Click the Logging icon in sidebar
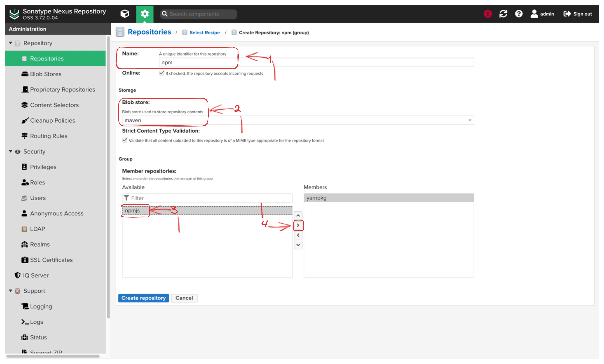Viewport: 604px width, 364px height. pos(25,306)
